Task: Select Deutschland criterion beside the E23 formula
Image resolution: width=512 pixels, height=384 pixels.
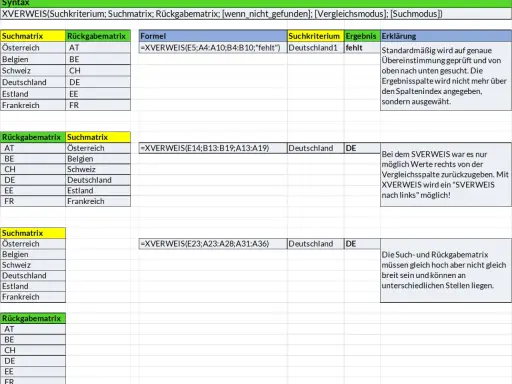Action: coord(315,244)
